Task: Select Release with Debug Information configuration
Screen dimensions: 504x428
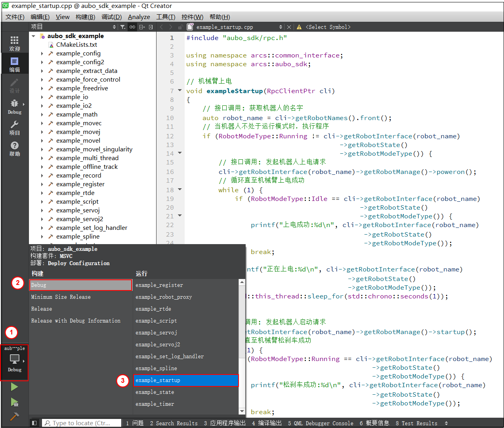Action: [81, 321]
